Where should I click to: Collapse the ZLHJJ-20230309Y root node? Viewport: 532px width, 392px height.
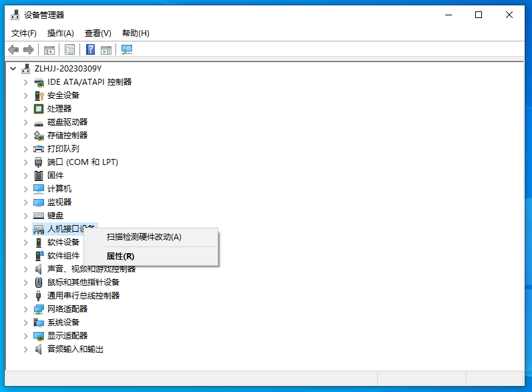[x=13, y=69]
